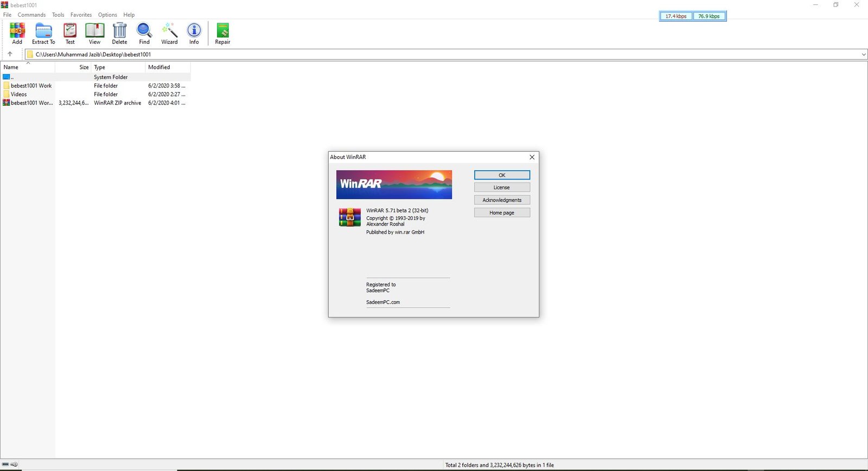868x471 pixels.
Task: Close the About WinRAR dialog
Action: 532,157
